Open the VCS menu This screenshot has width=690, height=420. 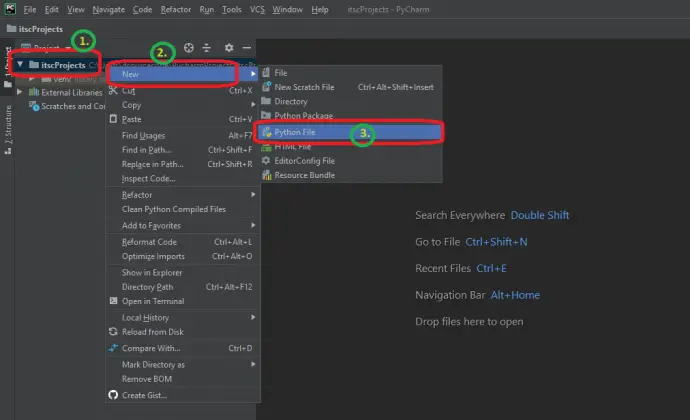tap(257, 9)
